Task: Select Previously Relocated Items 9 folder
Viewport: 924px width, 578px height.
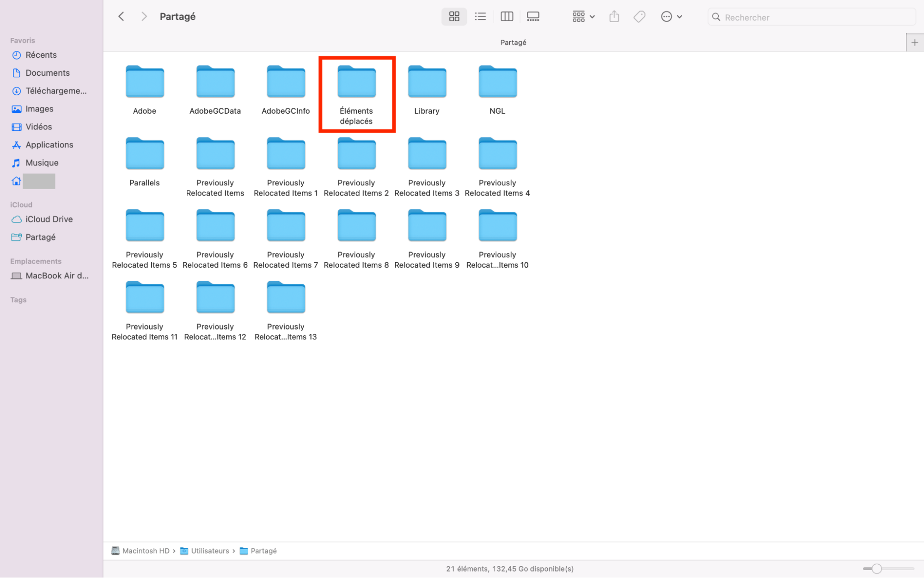Action: [x=427, y=239]
